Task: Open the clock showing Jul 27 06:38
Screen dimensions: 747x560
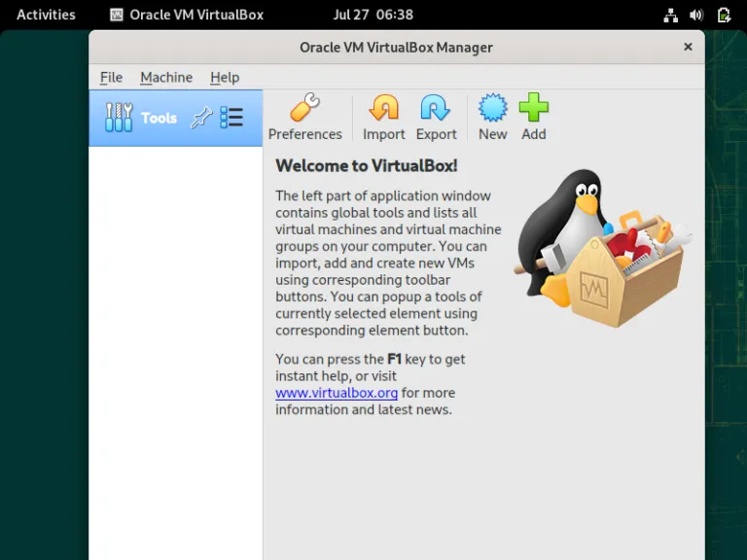Action: pos(373,15)
